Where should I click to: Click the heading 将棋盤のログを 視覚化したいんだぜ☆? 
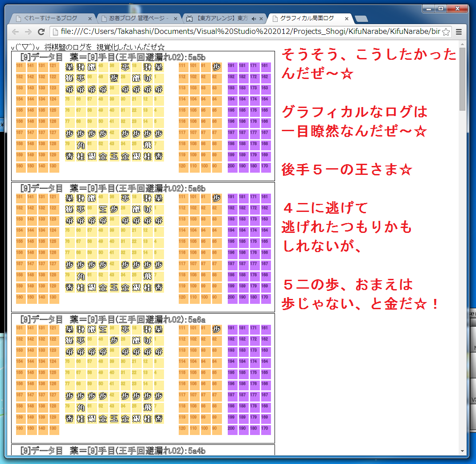click(104, 47)
